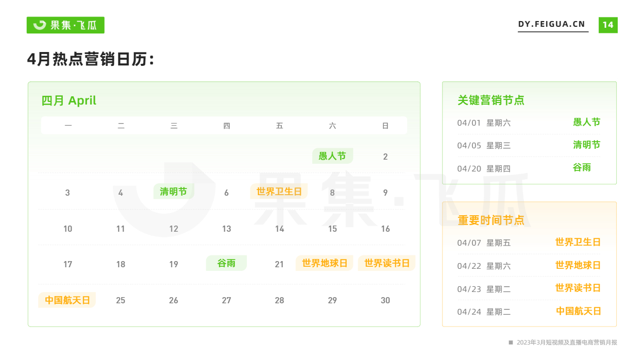Viewport: 644px width, 362px height.
Task: Select the 愚人节 calendar tag
Action: point(332,156)
